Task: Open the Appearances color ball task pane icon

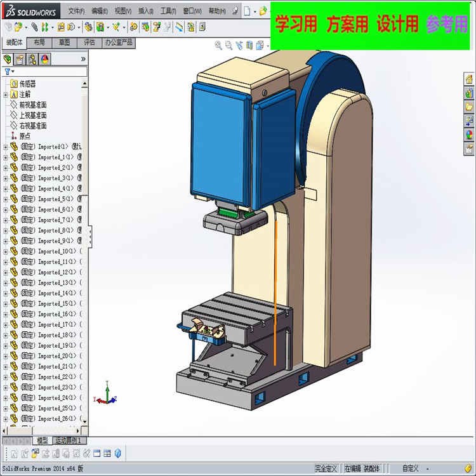Action: point(469,135)
